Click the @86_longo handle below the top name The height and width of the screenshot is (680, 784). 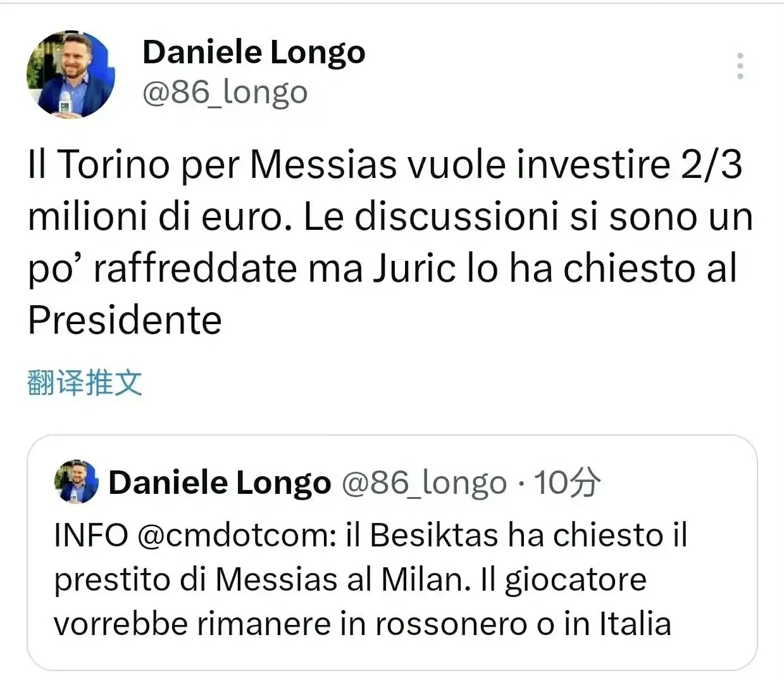click(225, 93)
